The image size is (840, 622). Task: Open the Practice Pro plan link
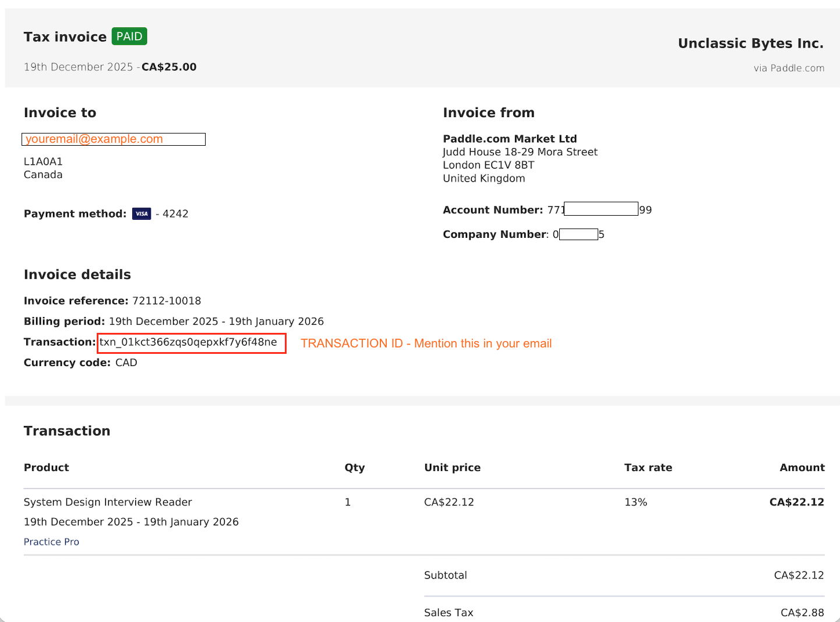pyautogui.click(x=51, y=542)
